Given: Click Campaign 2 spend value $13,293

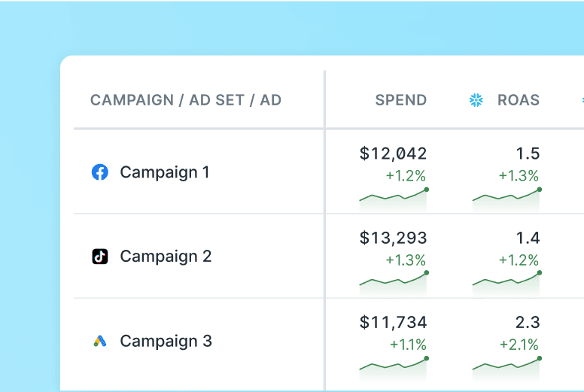Looking at the screenshot, I should click(393, 238).
